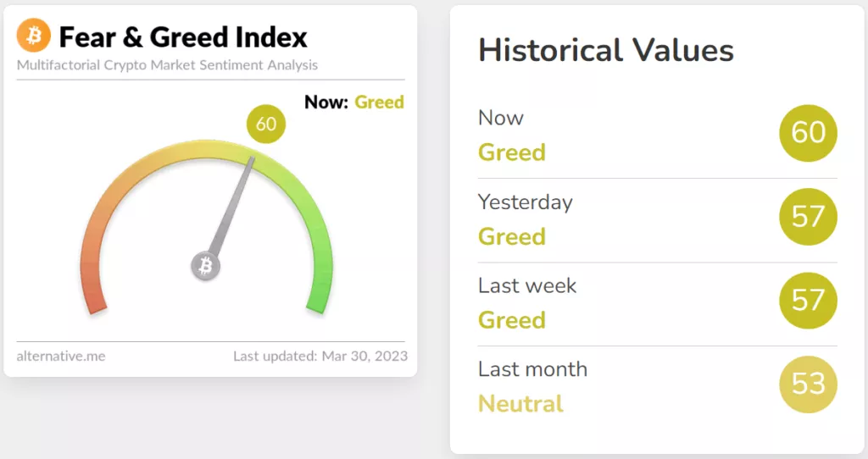This screenshot has height=459, width=868.
Task: Click the Last month label
Action: (x=532, y=369)
